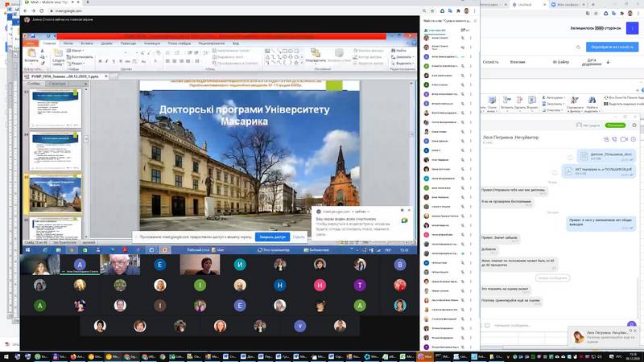The height and width of the screenshot is (362, 644).
Task: Click the Windows Start button in shared screen
Action: pyautogui.click(x=27, y=249)
